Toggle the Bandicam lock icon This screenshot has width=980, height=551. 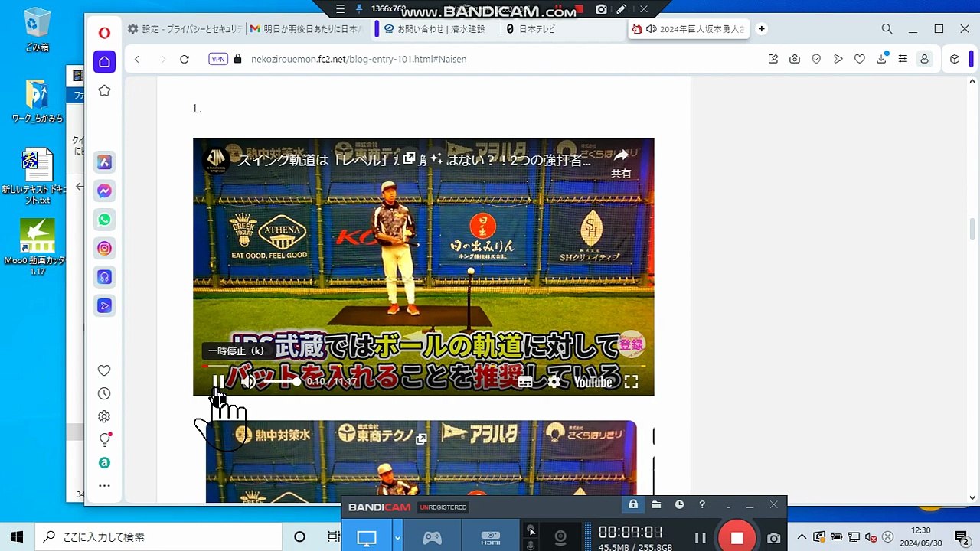[x=633, y=504]
